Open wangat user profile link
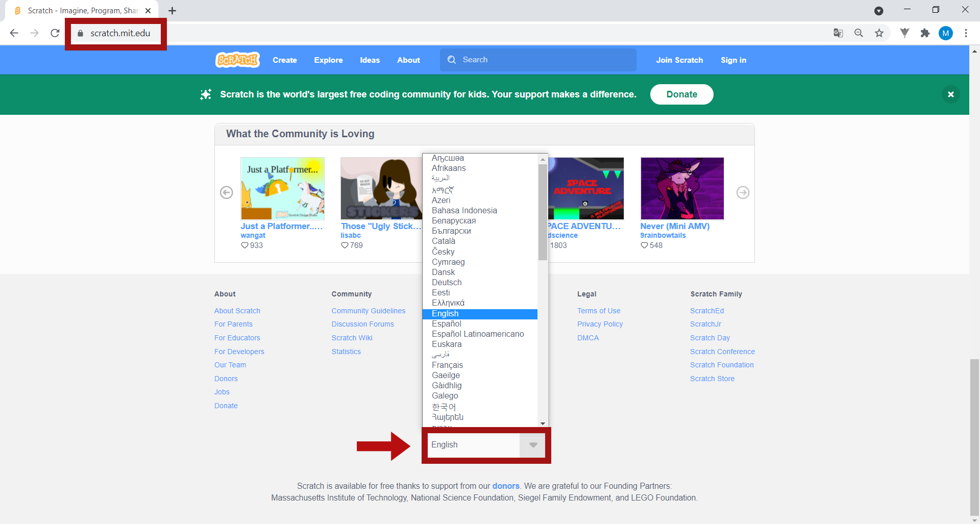Viewport: 980px width, 524px height. tap(253, 235)
